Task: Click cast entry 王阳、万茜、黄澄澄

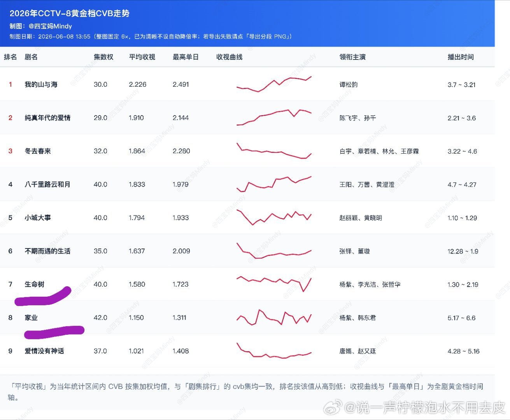Action: 367,184
